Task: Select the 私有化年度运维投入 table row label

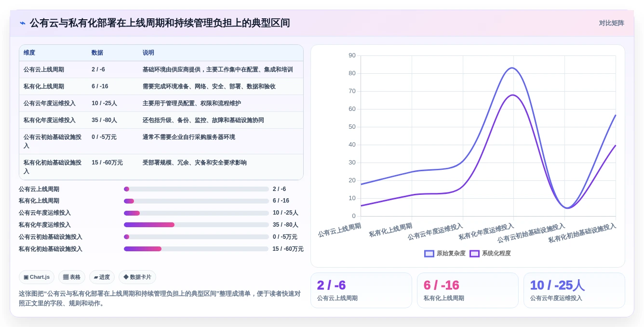Action: click(50, 120)
